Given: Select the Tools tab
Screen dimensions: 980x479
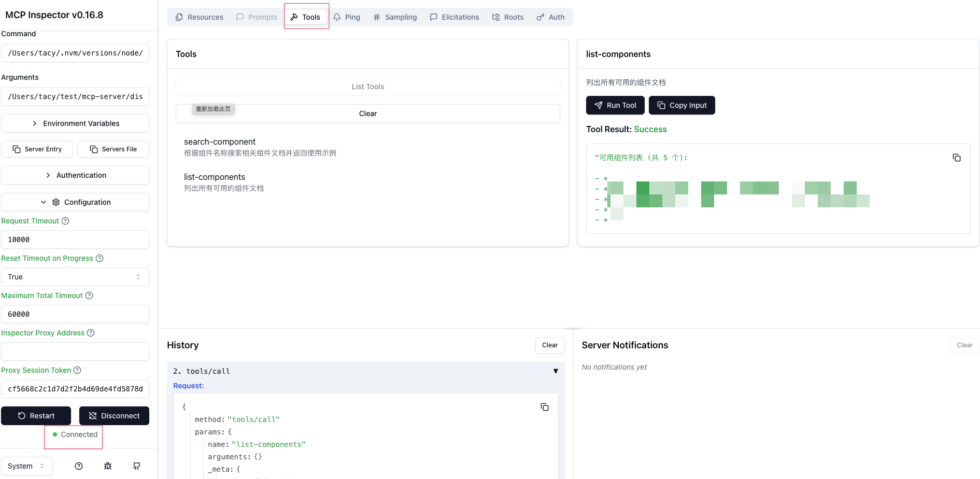Looking at the screenshot, I should click(x=306, y=17).
